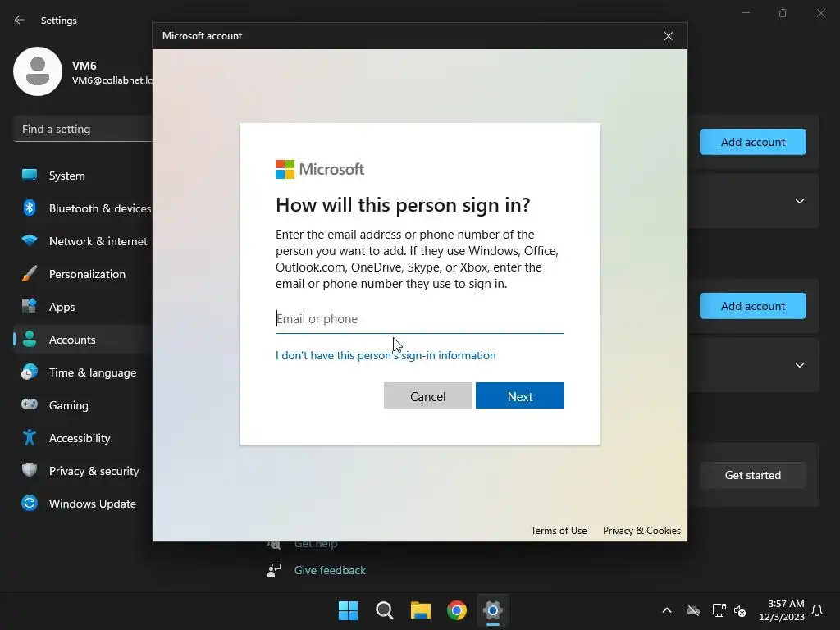Click the lower Add account button

click(753, 306)
